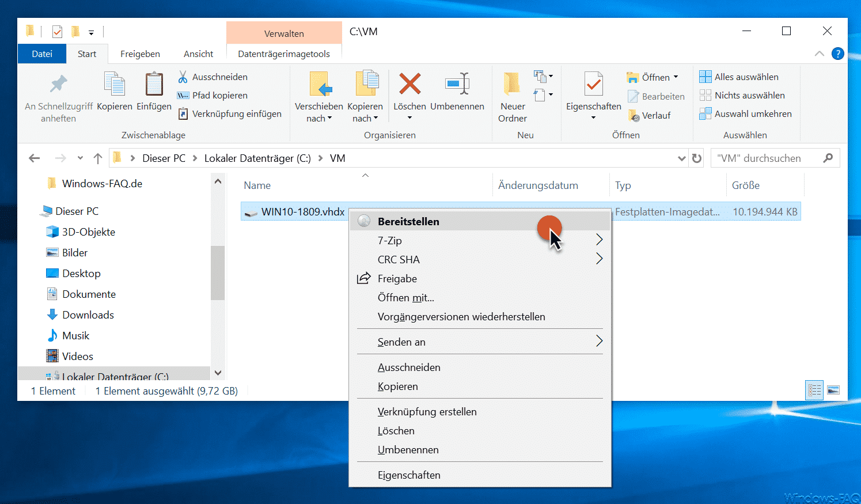
Task: Switch to large icons view layout
Action: click(833, 390)
